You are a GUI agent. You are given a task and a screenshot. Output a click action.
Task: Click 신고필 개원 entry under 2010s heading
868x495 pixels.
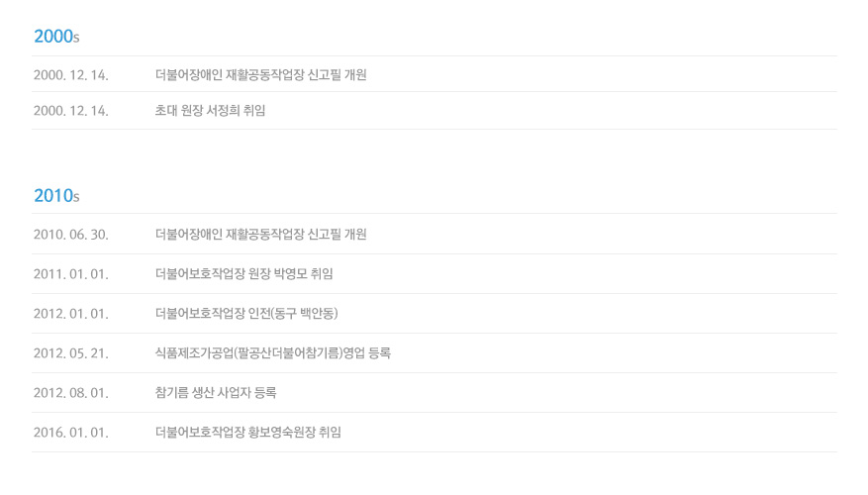(x=260, y=235)
